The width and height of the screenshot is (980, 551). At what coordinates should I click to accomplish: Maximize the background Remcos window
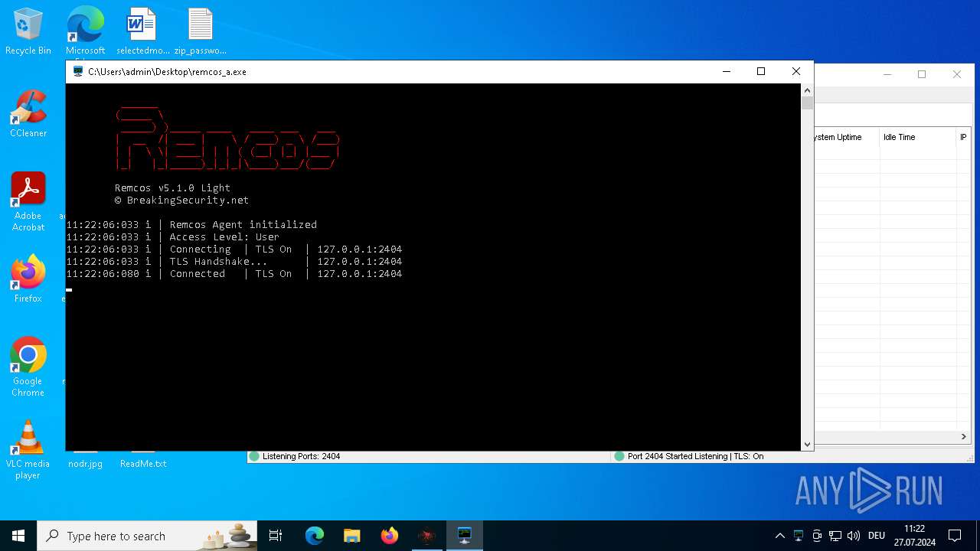pyautogui.click(x=922, y=74)
